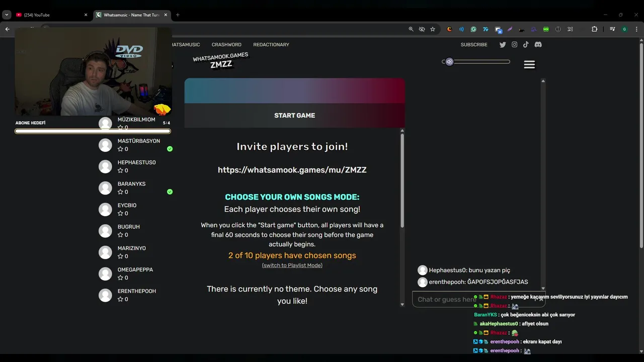644x362 pixels.
Task: Open the Extensions puzzle-piece menu
Action: click(x=594, y=29)
